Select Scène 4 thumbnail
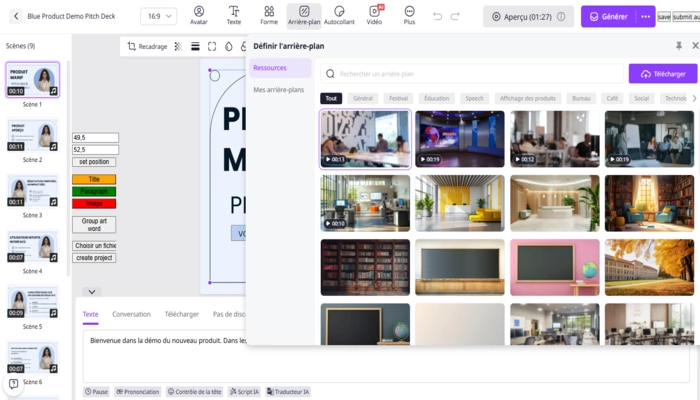 pyautogui.click(x=33, y=246)
